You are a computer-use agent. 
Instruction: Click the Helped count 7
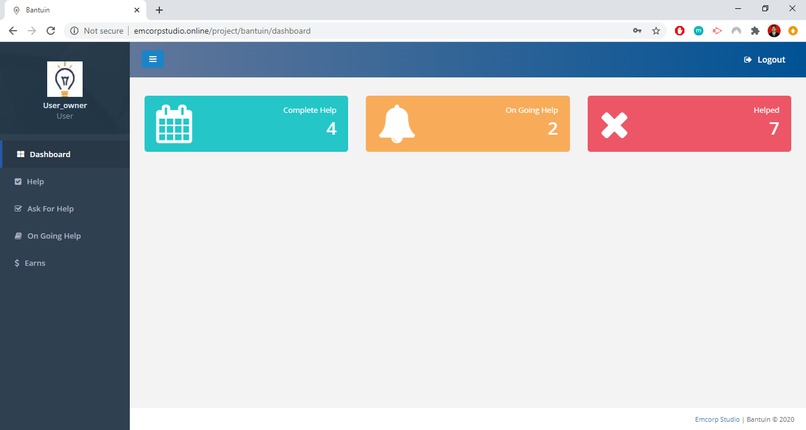click(774, 128)
